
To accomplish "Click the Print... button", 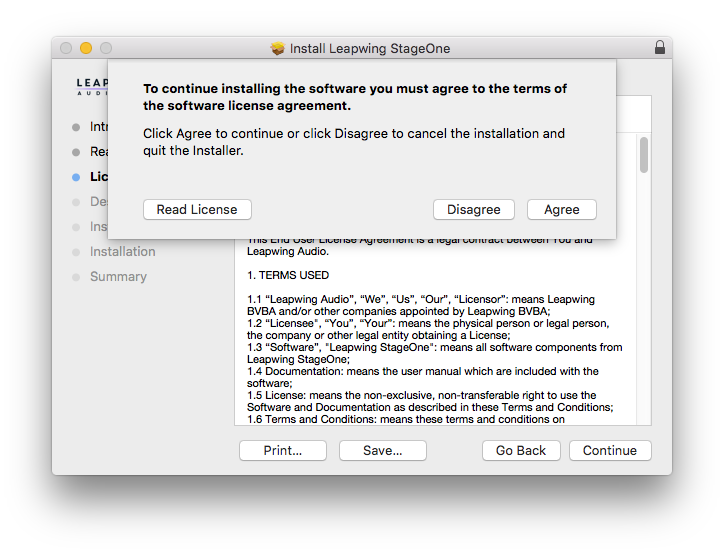I will [x=283, y=451].
